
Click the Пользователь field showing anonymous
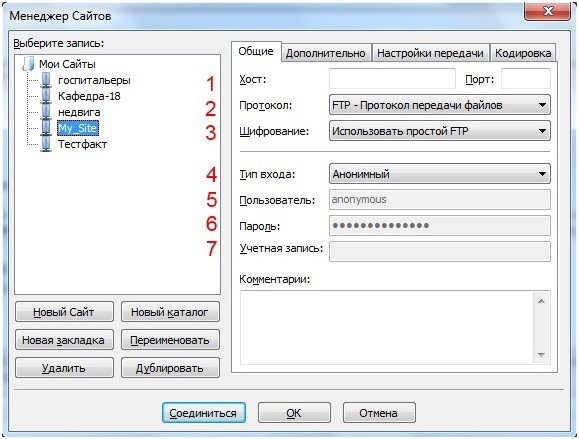coord(439,200)
